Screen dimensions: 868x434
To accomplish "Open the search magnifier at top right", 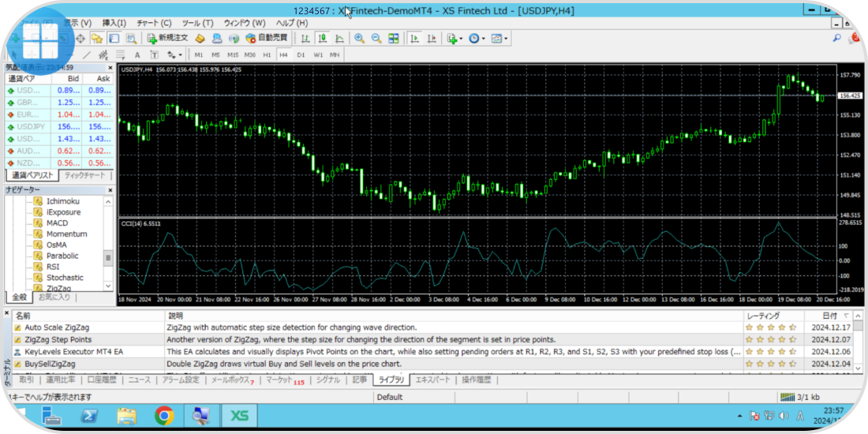I will click(837, 38).
